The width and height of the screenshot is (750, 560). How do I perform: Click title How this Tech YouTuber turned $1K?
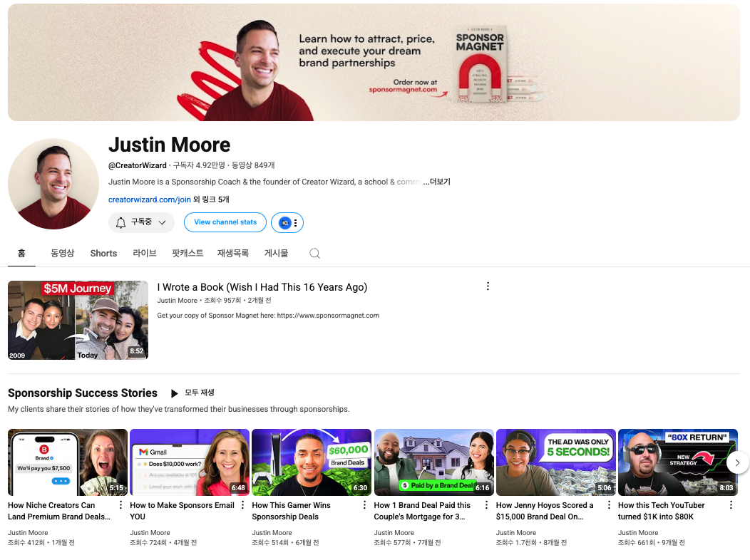pyautogui.click(x=662, y=511)
